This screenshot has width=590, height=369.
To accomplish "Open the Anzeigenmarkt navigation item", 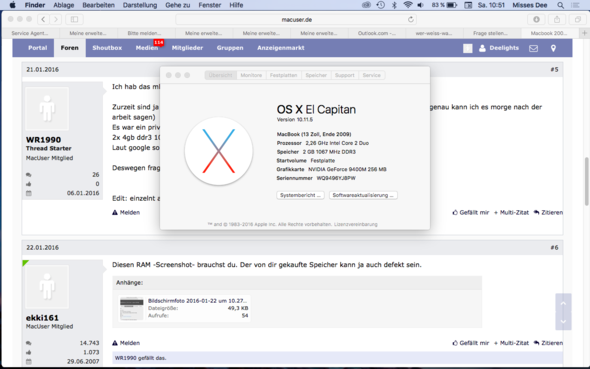I will [x=281, y=48].
